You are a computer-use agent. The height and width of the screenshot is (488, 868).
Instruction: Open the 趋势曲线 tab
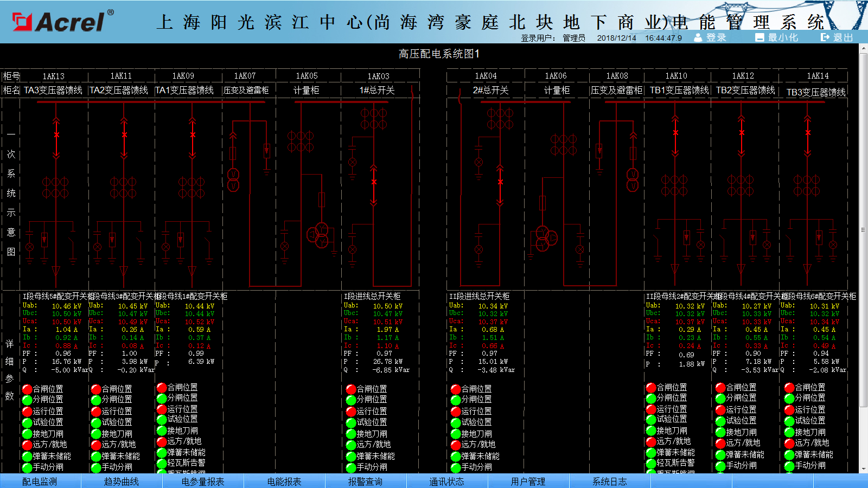coord(122,481)
